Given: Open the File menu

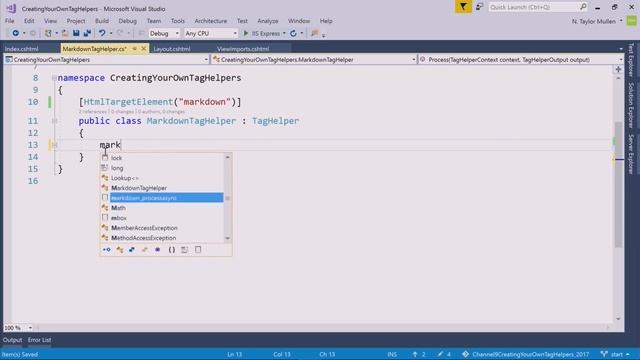Looking at the screenshot, I should pos(10,21).
